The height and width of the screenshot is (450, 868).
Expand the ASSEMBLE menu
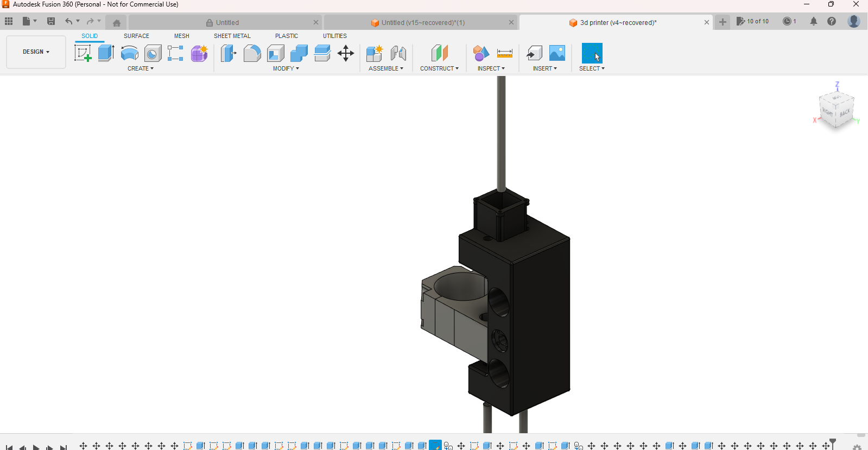click(386, 68)
